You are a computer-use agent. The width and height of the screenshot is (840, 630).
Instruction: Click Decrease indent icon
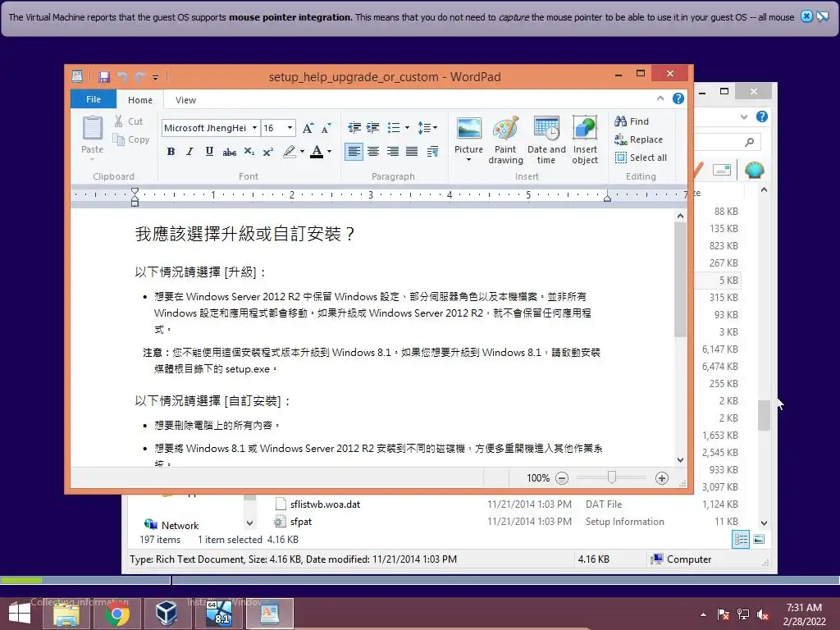(x=354, y=127)
